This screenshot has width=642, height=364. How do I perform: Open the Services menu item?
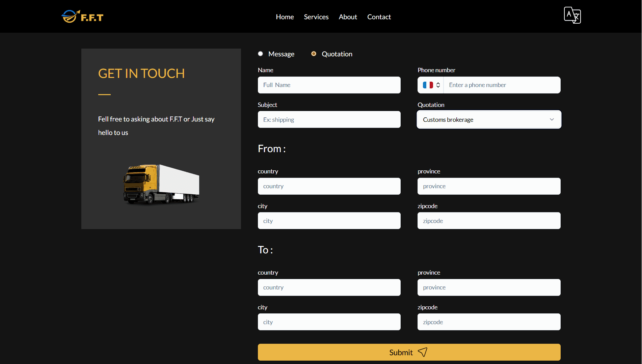(316, 17)
